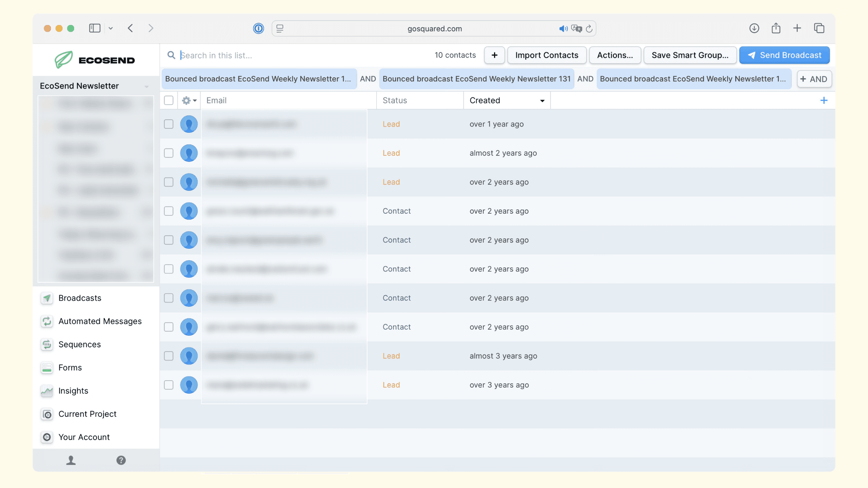Click the Sequences icon
Screen dimensions: 868x488
pyautogui.click(x=47, y=344)
